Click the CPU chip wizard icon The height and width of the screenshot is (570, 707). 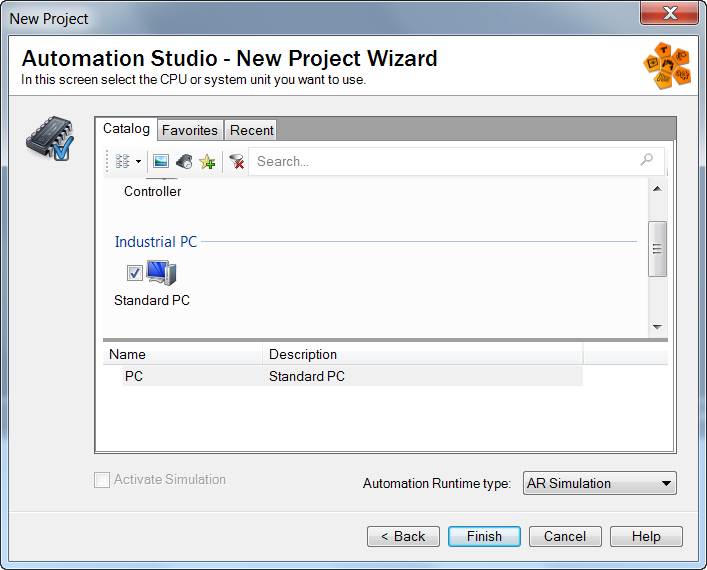[x=50, y=138]
